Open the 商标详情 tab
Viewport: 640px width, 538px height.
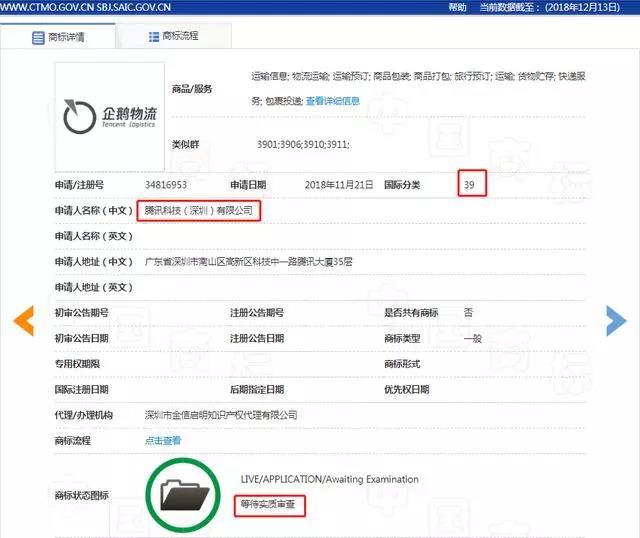58,37
